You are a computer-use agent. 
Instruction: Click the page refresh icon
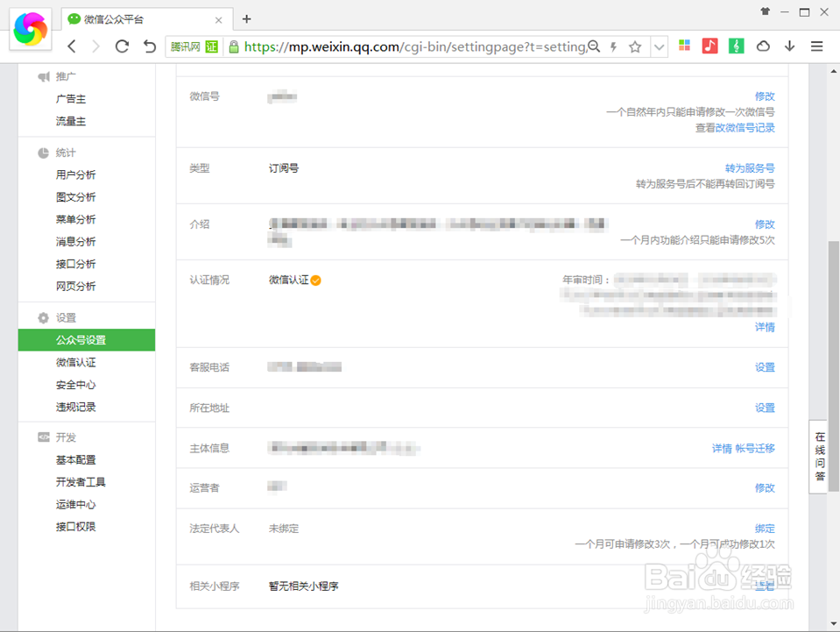pos(122,46)
